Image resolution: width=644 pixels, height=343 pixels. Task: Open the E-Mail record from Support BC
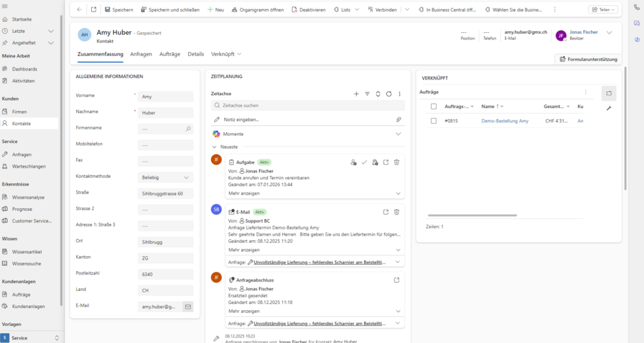click(386, 212)
